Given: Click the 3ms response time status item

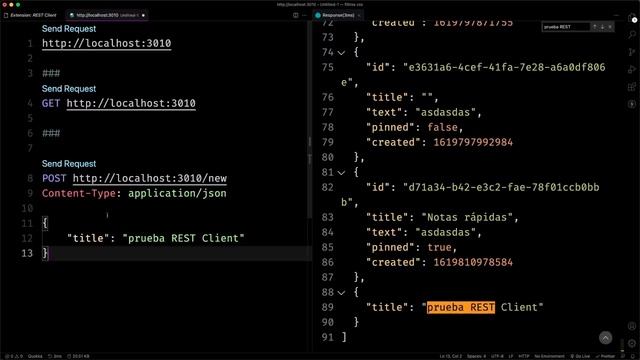Looking at the screenshot, I should pyautogui.click(x=55, y=356).
